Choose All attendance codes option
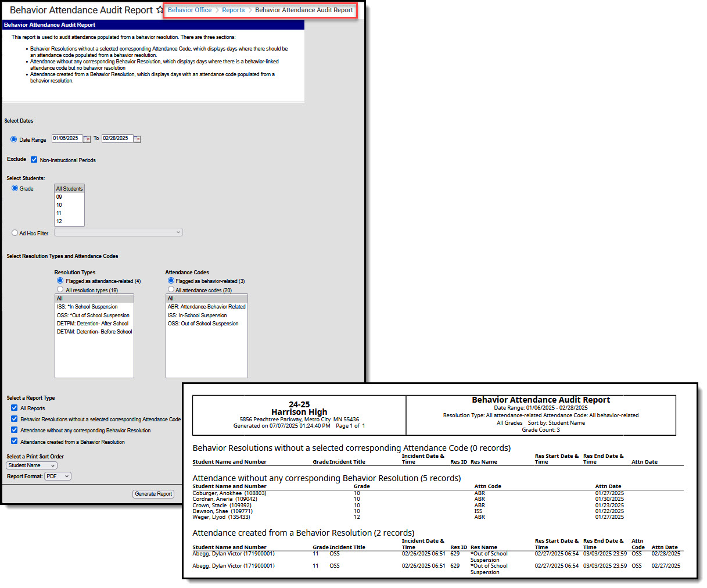This screenshot has width=707, height=588. point(171,289)
